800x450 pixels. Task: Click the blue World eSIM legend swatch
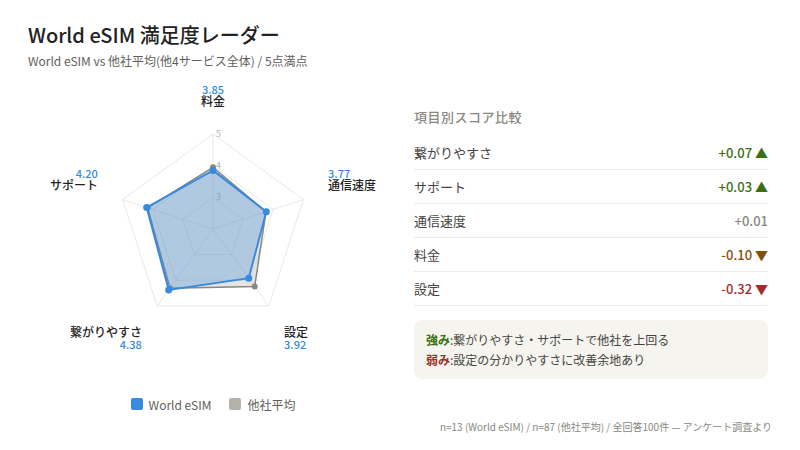coord(137,405)
